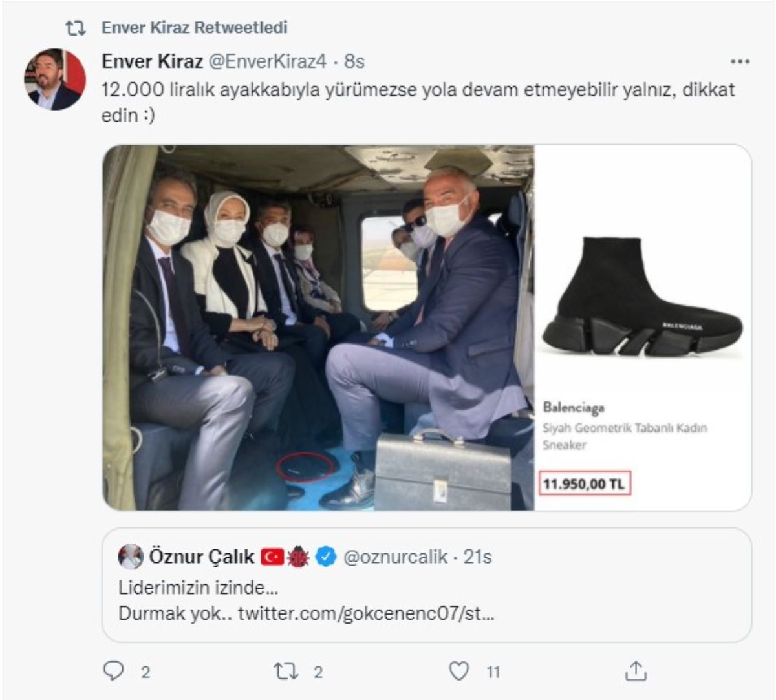Screen dimensions: 776x700
Task: Click the tweet's 8s timestamp
Action: 354,61
